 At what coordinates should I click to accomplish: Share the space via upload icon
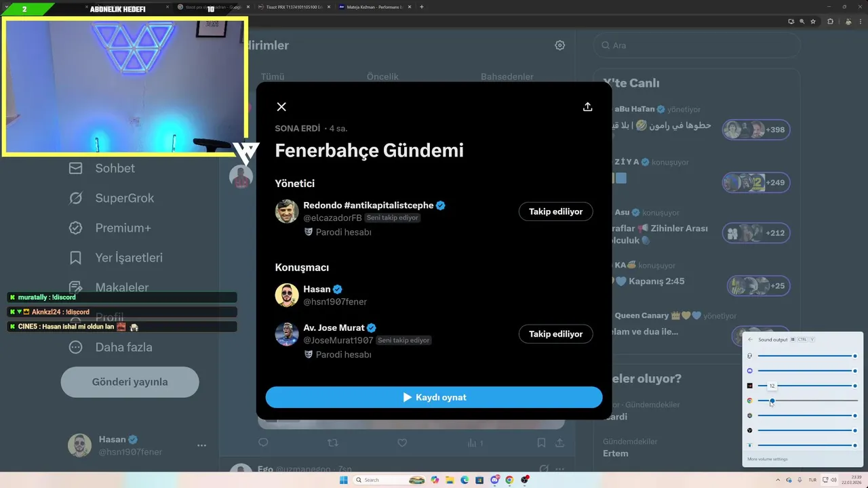click(588, 106)
